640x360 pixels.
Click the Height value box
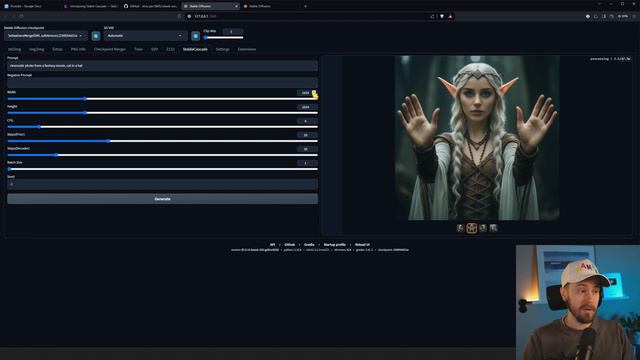click(307, 107)
